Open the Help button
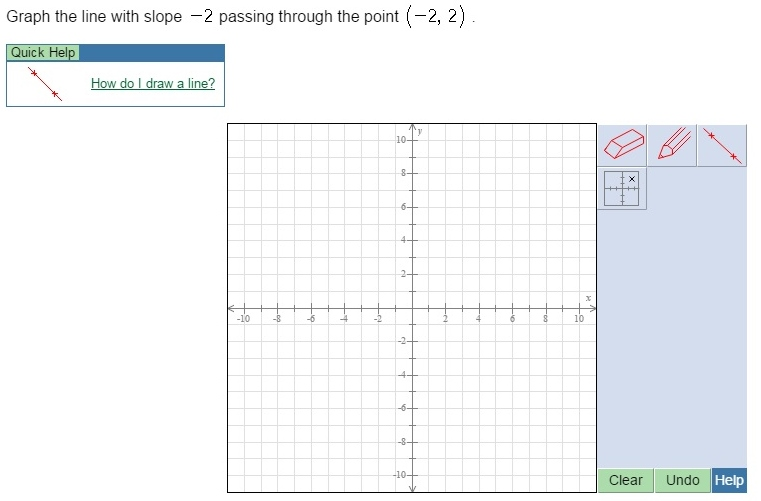Image resolution: width=761 pixels, height=501 pixels. tap(729, 480)
